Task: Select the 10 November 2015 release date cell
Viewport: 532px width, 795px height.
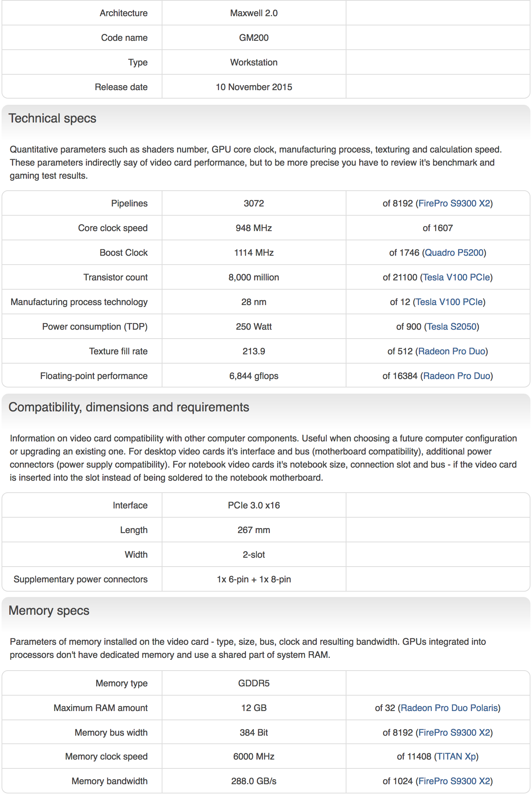Action: [254, 87]
